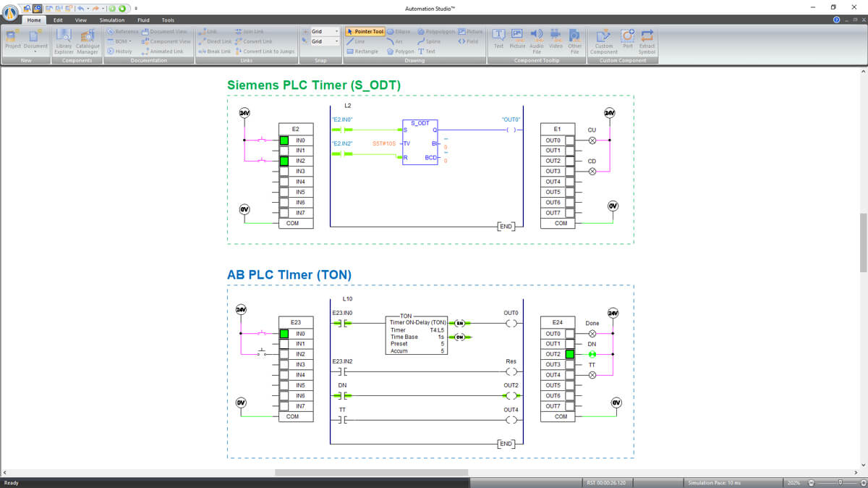
Task: Select the Rectangle drawing tool
Action: point(362,51)
